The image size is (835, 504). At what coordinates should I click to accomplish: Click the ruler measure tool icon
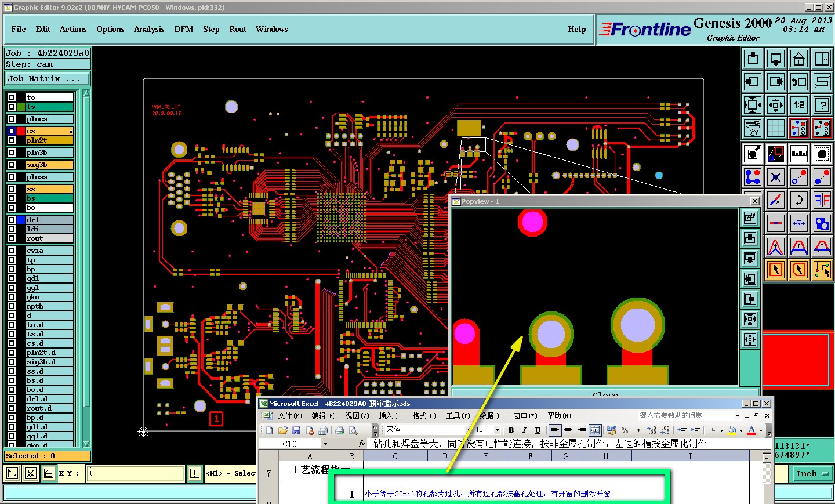[799, 154]
